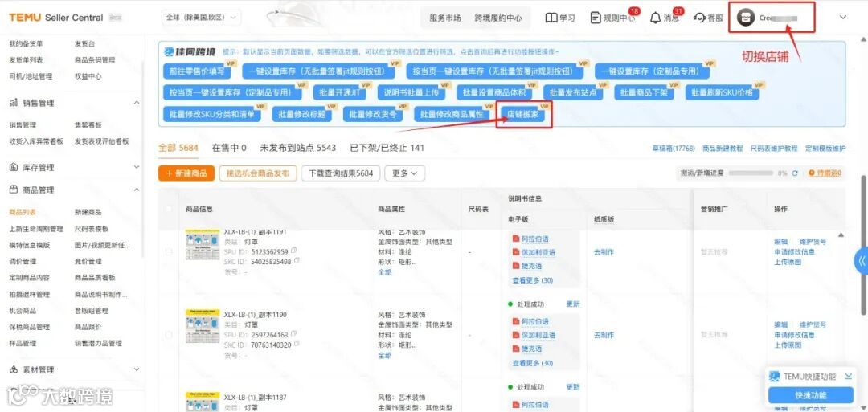Image resolution: width=868 pixels, height=412 pixels.
Task: Click the 快捷功能 blue button
Action: 810,395
